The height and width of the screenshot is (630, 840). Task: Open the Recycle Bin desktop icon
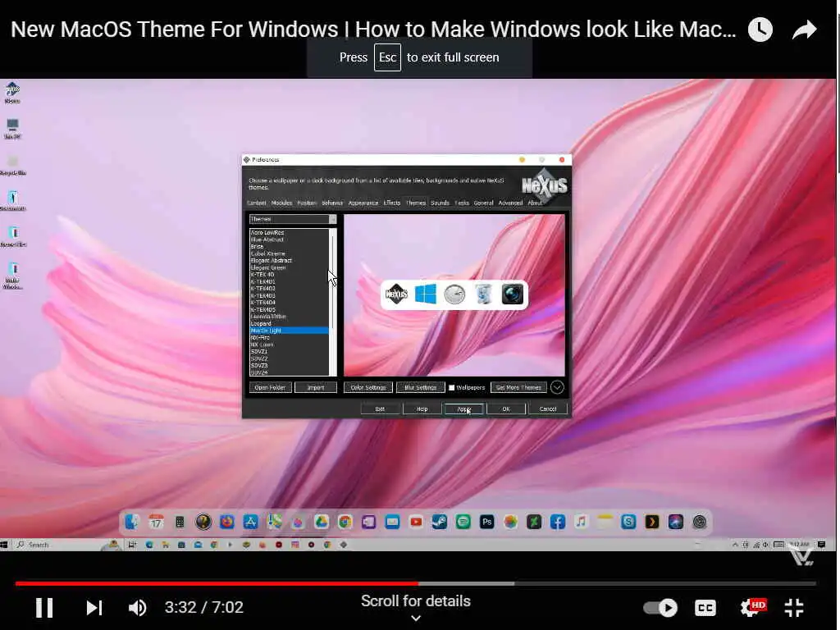point(13,165)
